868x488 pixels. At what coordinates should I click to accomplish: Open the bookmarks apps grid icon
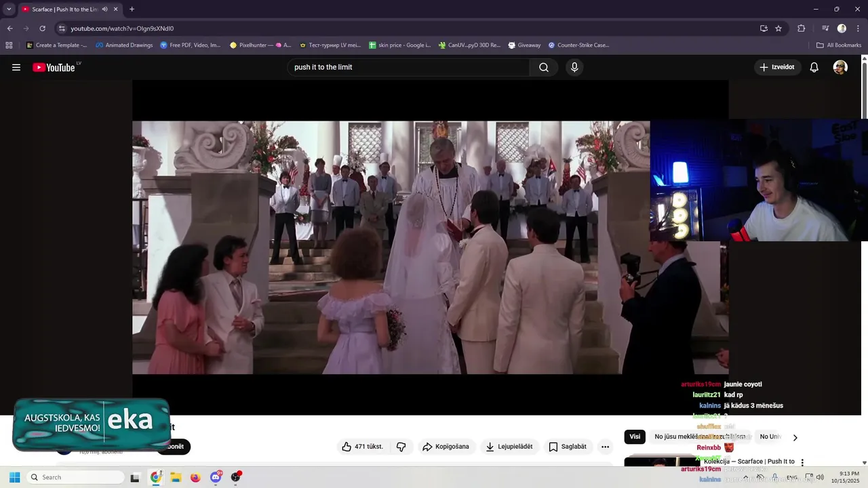(9, 45)
